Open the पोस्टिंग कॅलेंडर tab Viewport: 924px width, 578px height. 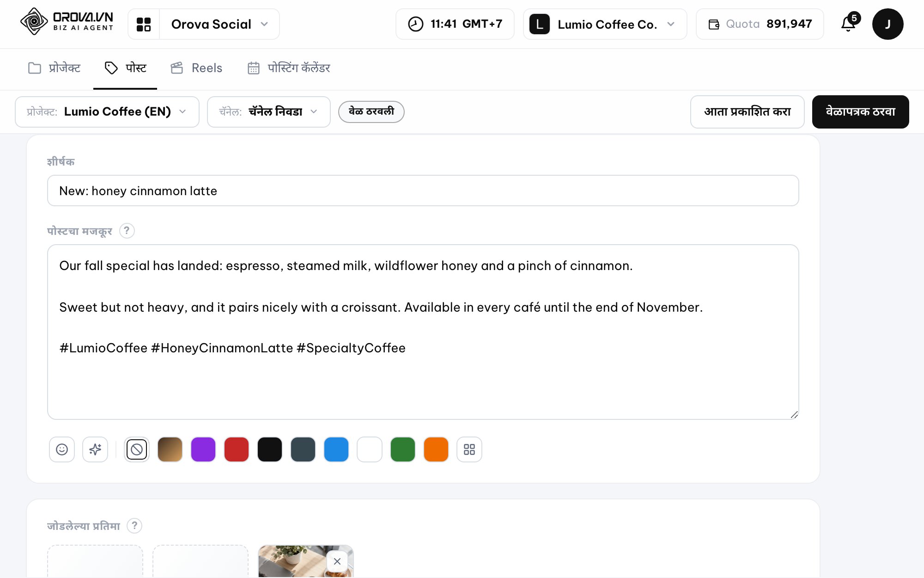(289, 68)
